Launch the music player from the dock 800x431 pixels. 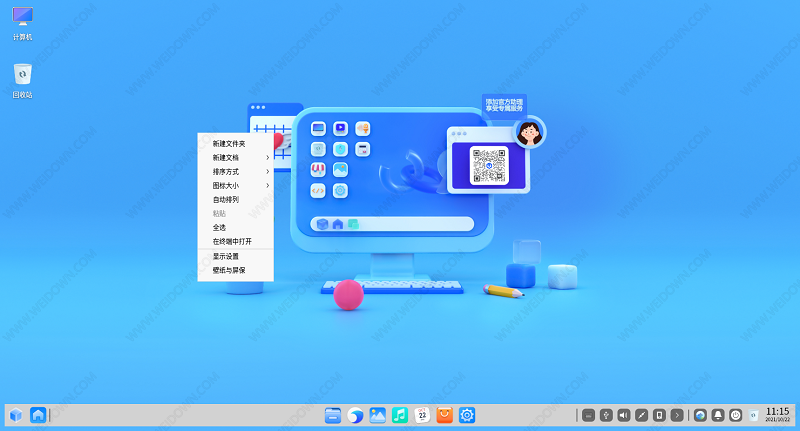(x=399, y=414)
